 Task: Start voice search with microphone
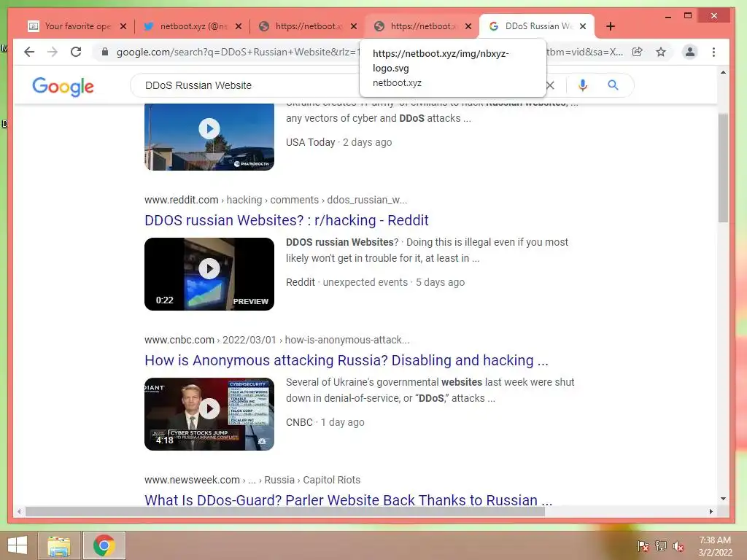(x=582, y=85)
